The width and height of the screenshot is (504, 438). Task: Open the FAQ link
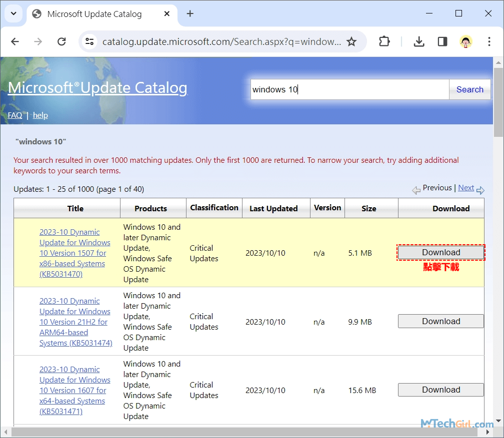click(14, 115)
